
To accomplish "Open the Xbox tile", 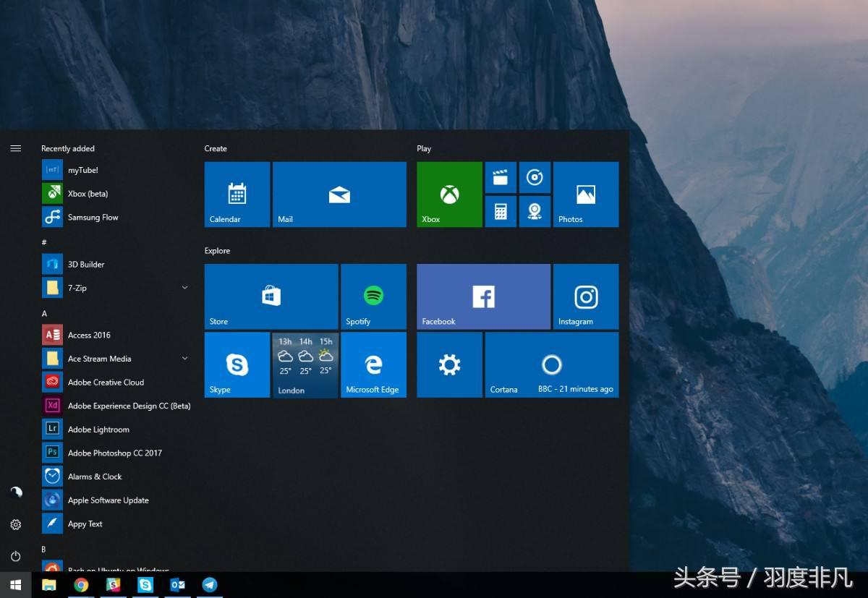I will 448,194.
